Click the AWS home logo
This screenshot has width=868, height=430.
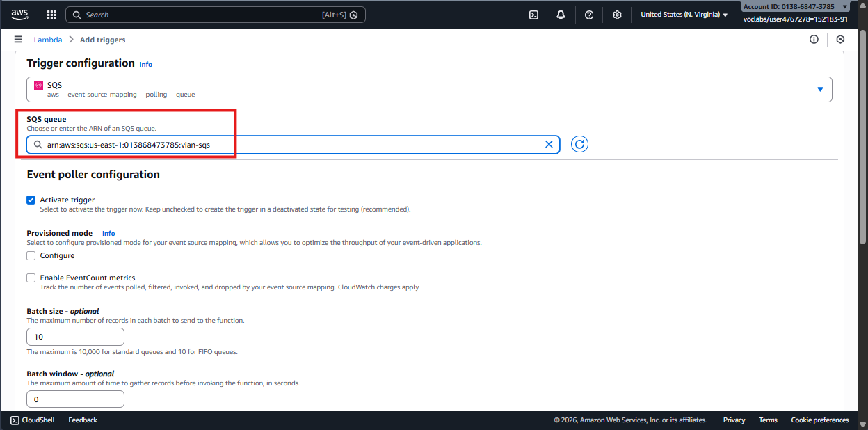[x=19, y=14]
